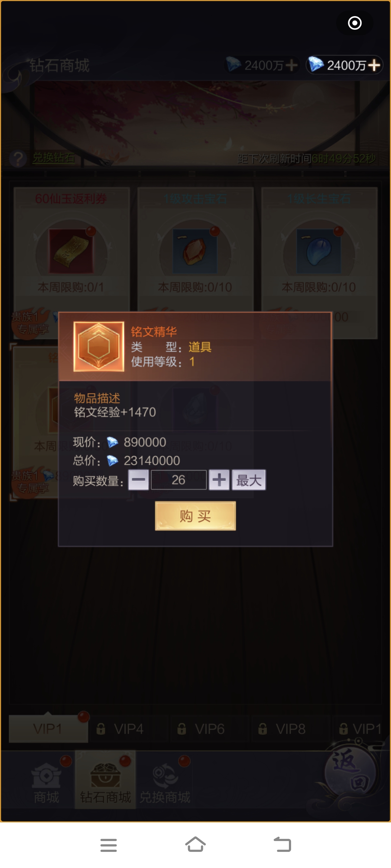Add currency via the dimmed 2400万 plus icon
Screen dimensions: 391x868
click(x=291, y=65)
